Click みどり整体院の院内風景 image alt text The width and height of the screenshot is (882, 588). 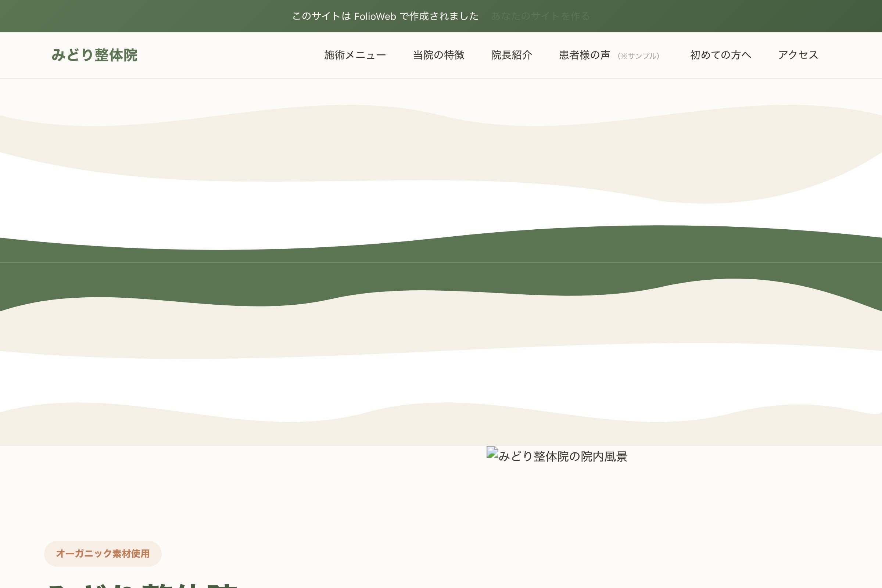[563, 457]
